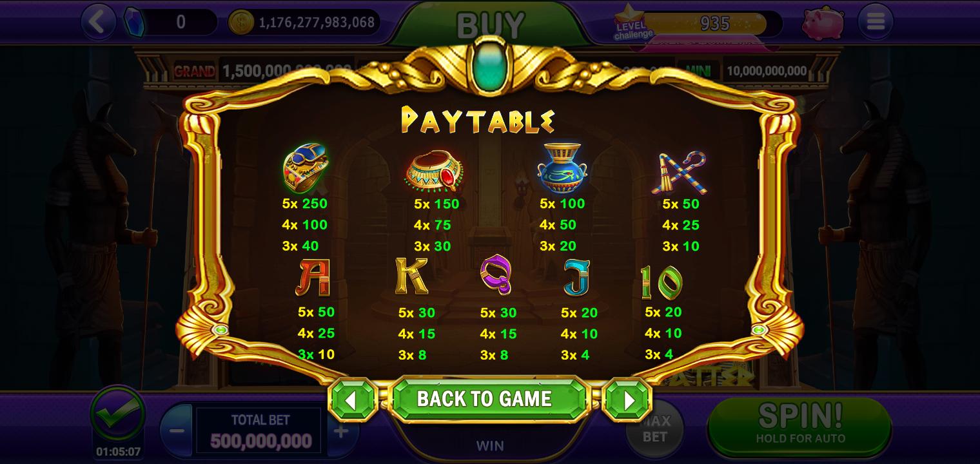980x464 pixels.
Task: Decrease total bet with minus button
Action: pos(177,430)
